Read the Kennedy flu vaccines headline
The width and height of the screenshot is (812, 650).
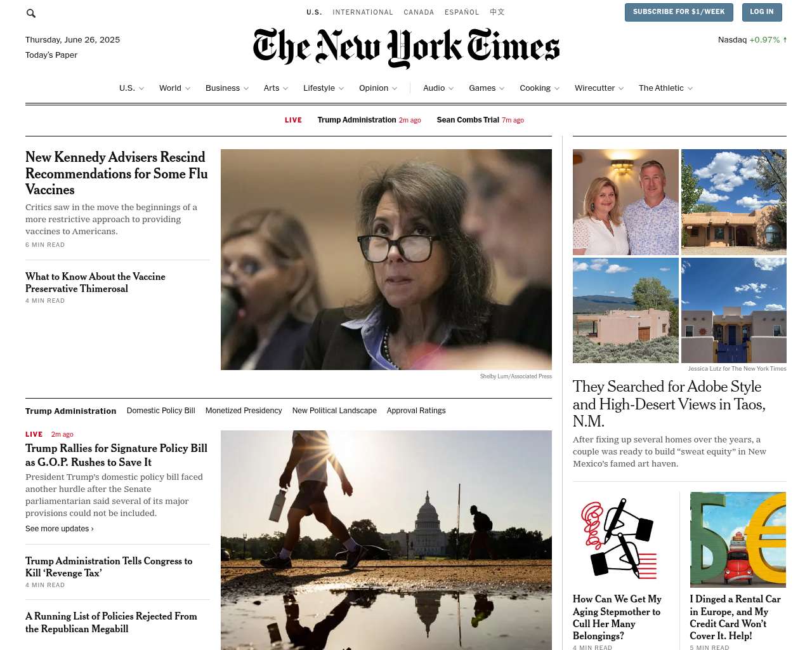[x=117, y=173]
